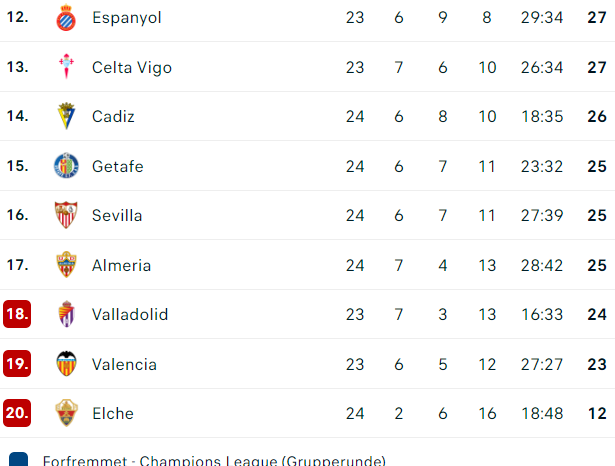Click the red 20. relegation position badge

click(x=17, y=413)
